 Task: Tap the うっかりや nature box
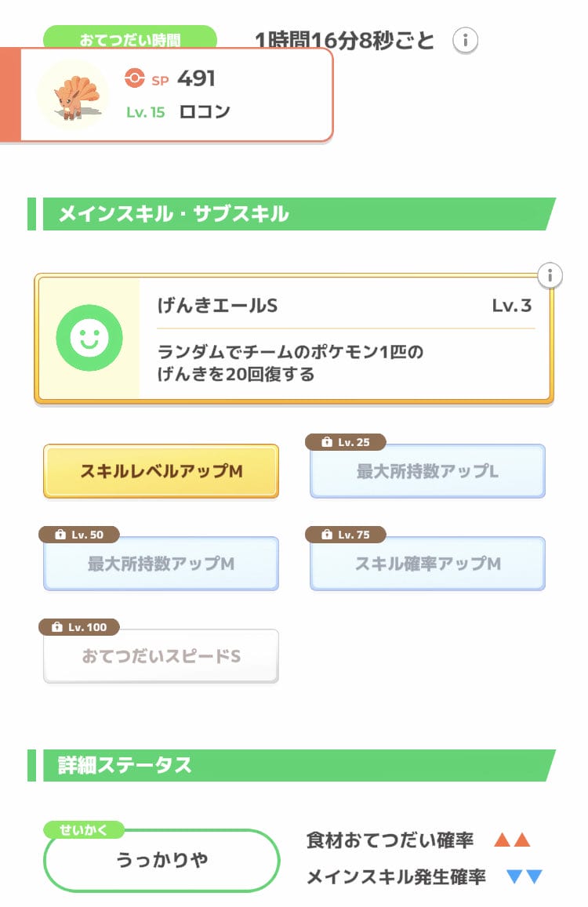(x=162, y=861)
